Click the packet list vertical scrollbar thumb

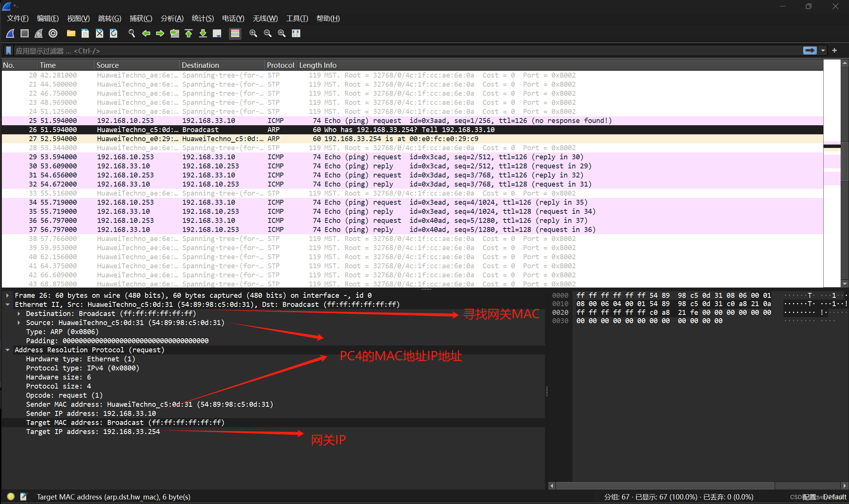(x=844, y=161)
